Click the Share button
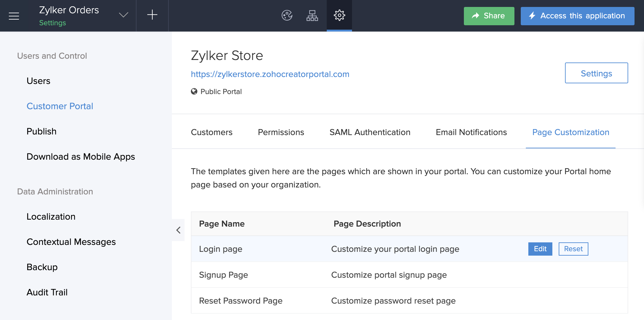The width and height of the screenshot is (644, 320). (x=489, y=16)
